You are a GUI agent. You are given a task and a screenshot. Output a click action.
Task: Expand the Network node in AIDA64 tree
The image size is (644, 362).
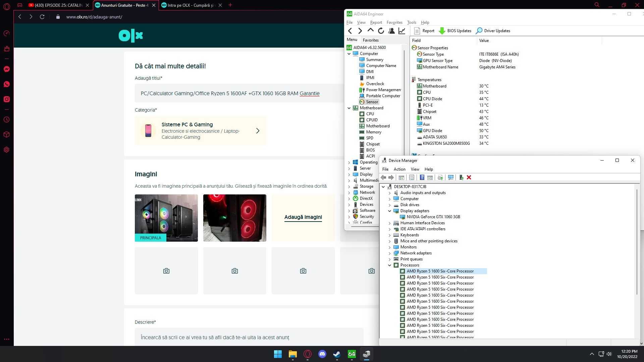[x=349, y=192]
